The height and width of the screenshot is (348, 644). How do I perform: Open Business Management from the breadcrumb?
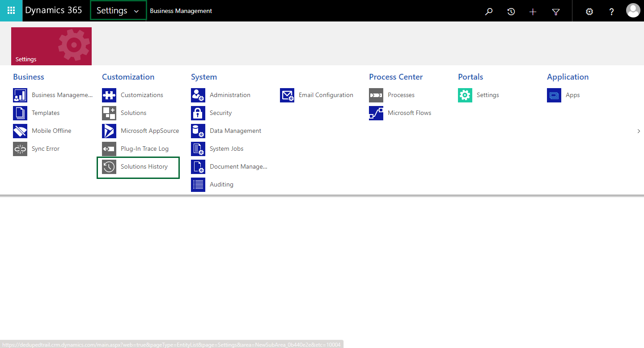(x=181, y=11)
